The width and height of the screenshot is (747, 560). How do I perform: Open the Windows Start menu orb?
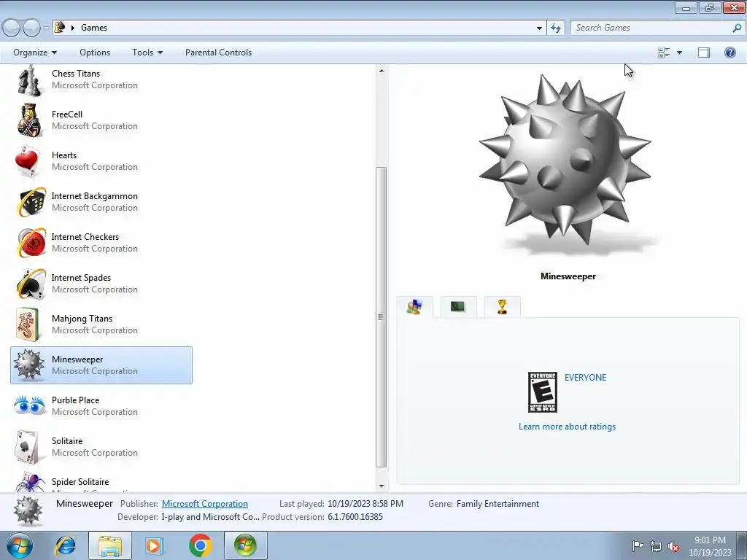click(20, 545)
